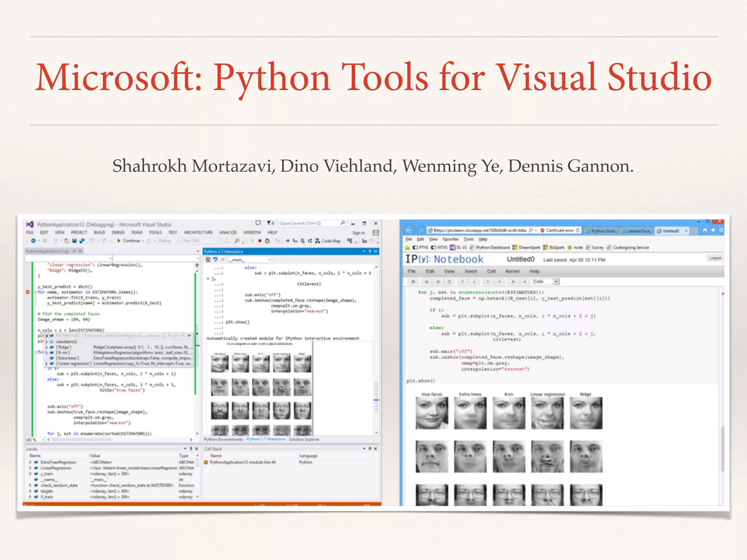747x560 pixels.
Task: Click the Step Into icon in Visual Studio
Action: coord(295,241)
